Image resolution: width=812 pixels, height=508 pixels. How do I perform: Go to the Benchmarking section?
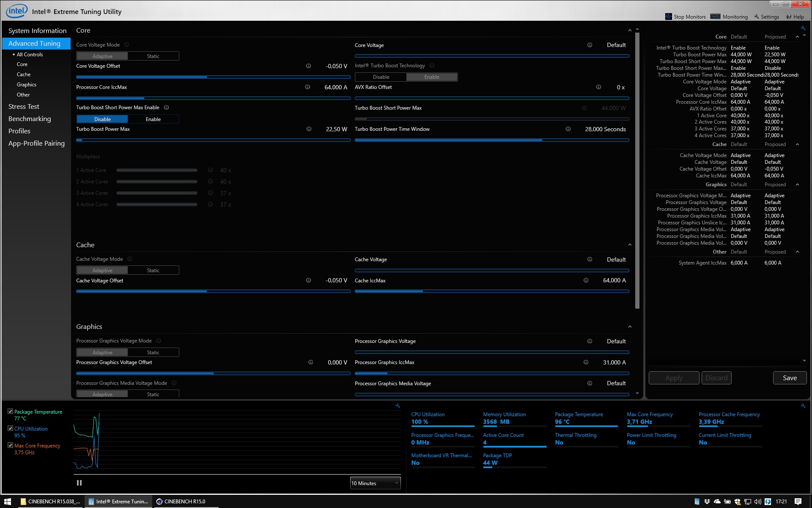tap(30, 119)
